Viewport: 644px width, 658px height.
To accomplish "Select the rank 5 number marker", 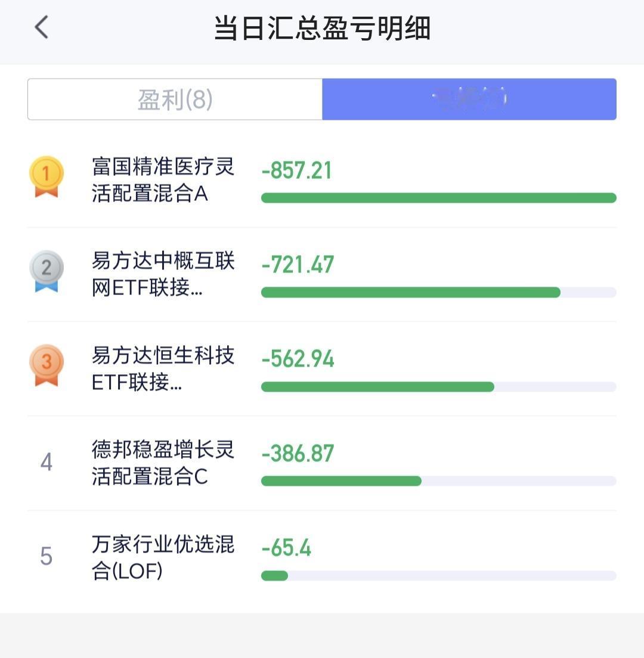I will (46, 556).
